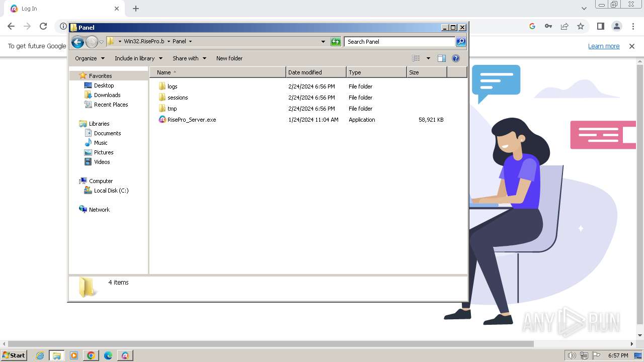Reload the Chrome page
644x362 pixels.
[43, 26]
